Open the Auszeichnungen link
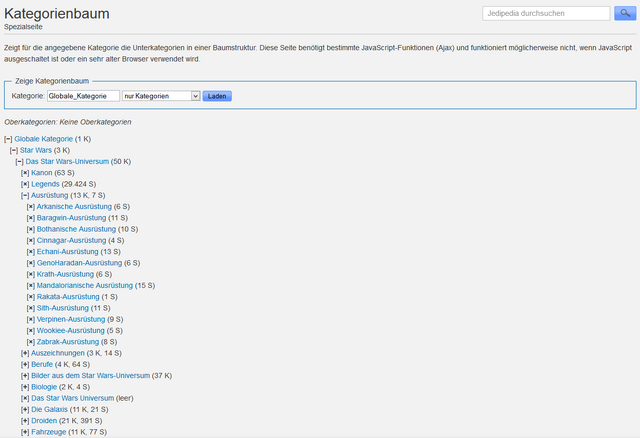Image resolution: width=640 pixels, height=438 pixels. click(x=58, y=353)
